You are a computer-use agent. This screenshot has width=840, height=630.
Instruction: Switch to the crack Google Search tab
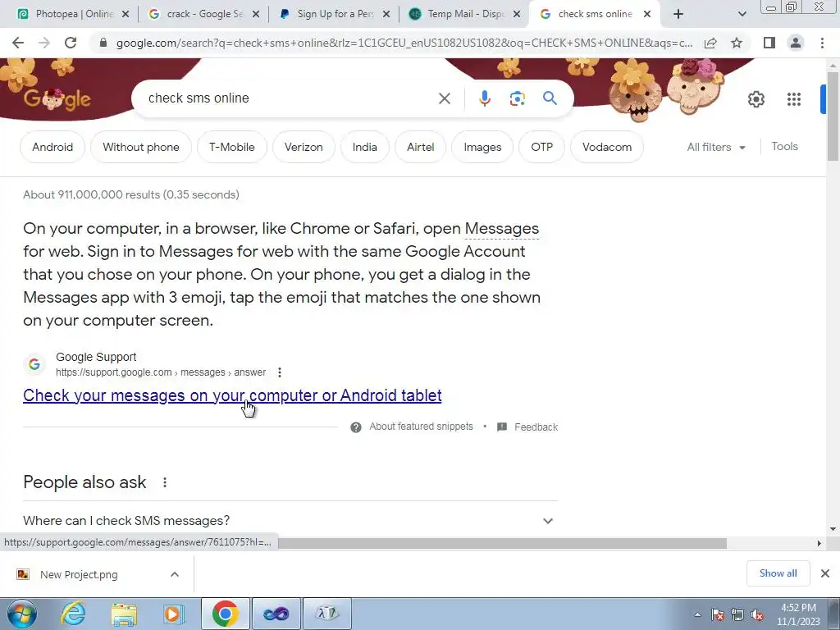(x=203, y=15)
